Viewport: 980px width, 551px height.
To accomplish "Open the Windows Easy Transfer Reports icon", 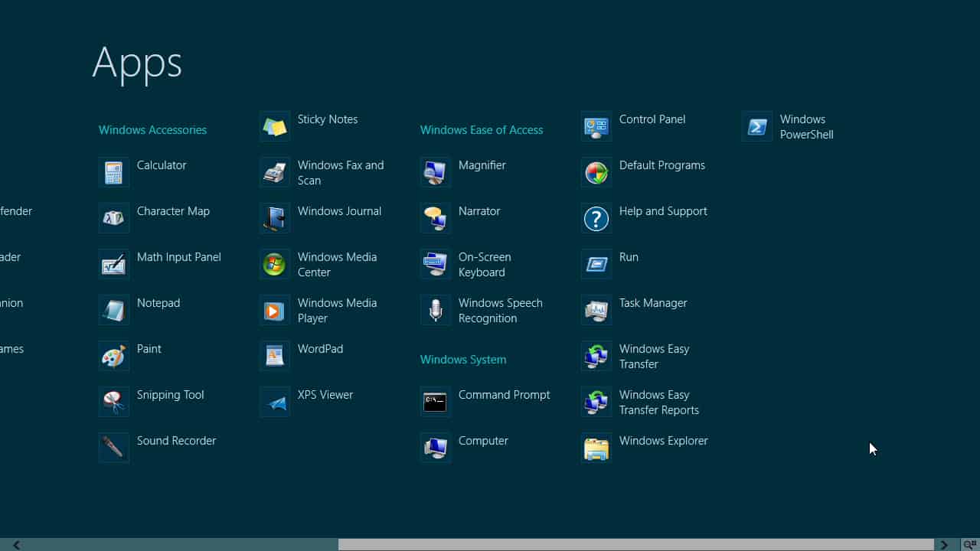I will click(x=596, y=403).
